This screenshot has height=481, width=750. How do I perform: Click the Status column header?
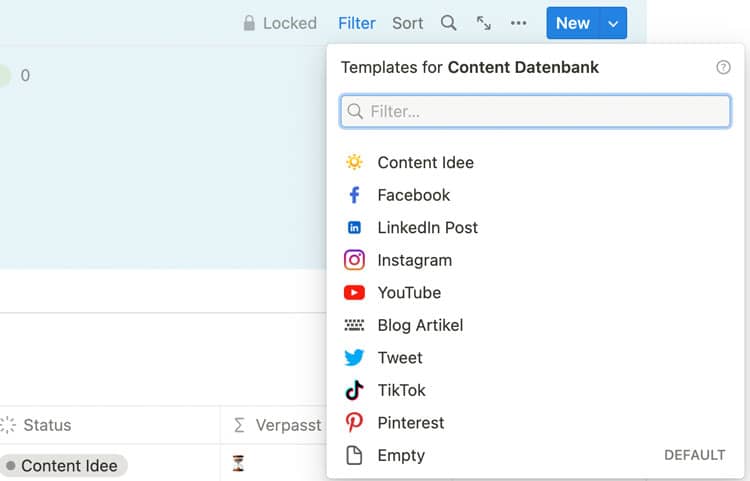pyautogui.click(x=47, y=425)
